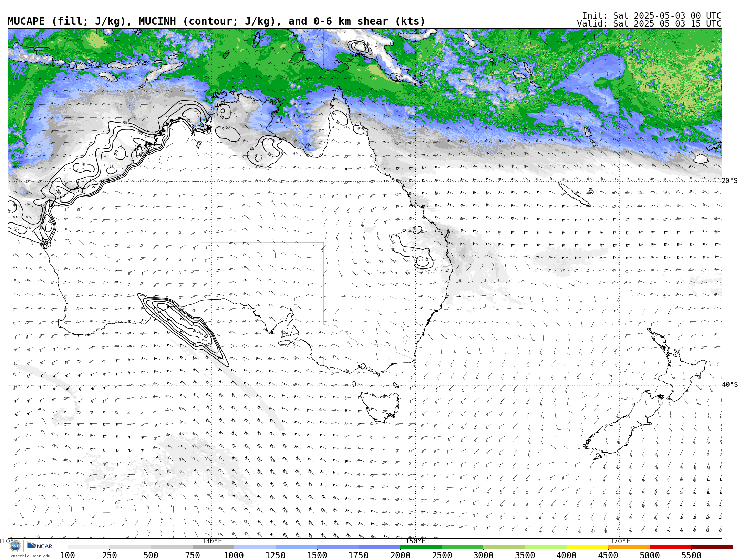The height and width of the screenshot is (560, 744).
Task: Click the colorbar label 3000
Action: (x=483, y=556)
